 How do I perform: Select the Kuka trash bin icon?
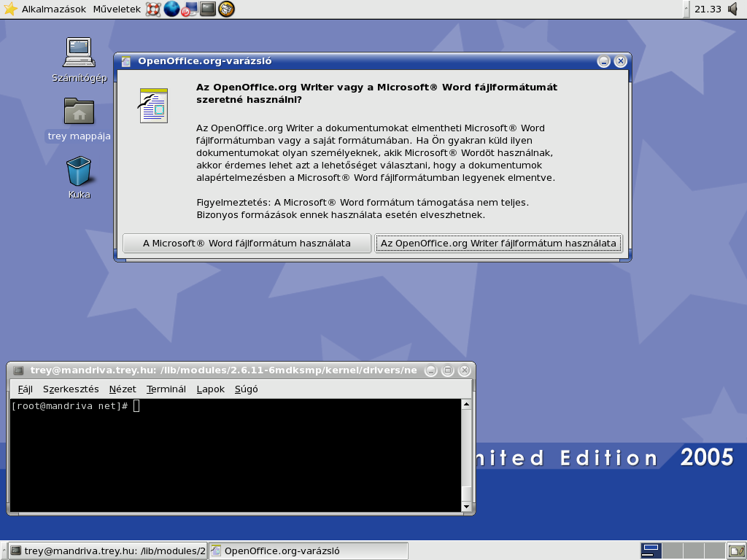(x=79, y=177)
